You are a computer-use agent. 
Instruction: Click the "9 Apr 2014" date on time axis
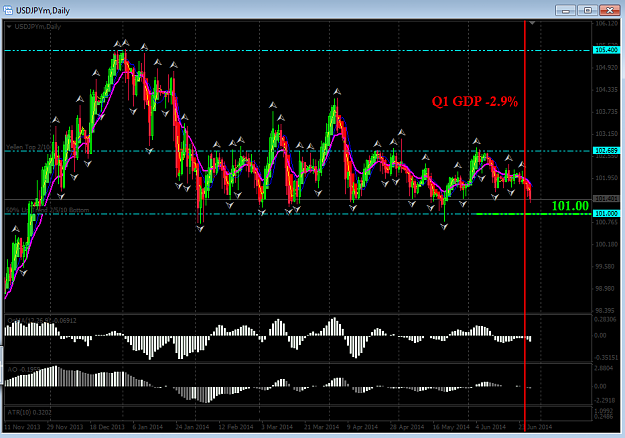coord(362,427)
